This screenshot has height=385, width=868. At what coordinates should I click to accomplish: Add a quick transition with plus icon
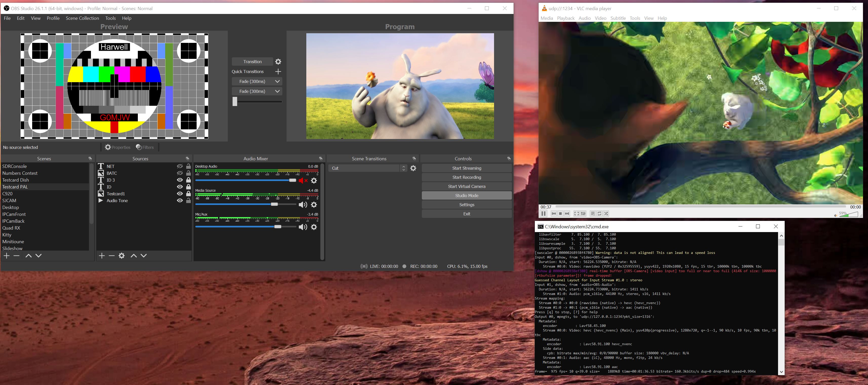point(278,72)
